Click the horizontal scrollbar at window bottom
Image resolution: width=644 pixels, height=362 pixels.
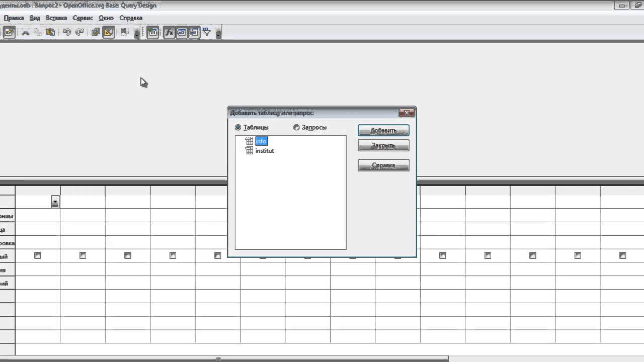click(224, 359)
